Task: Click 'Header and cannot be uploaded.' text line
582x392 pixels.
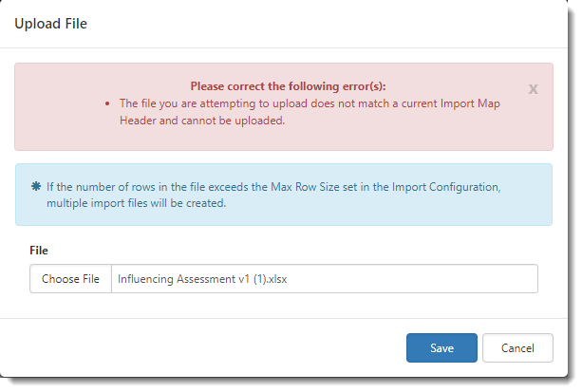Action: (202, 121)
